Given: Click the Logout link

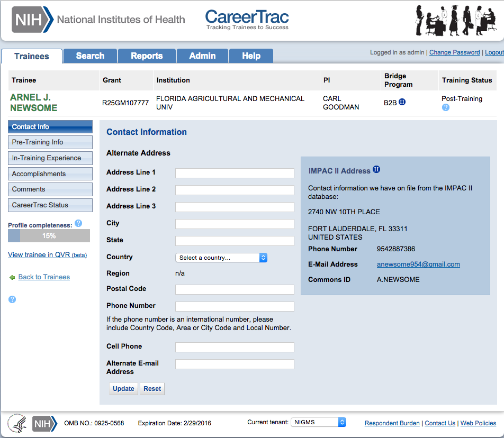Looking at the screenshot, I should (x=494, y=52).
